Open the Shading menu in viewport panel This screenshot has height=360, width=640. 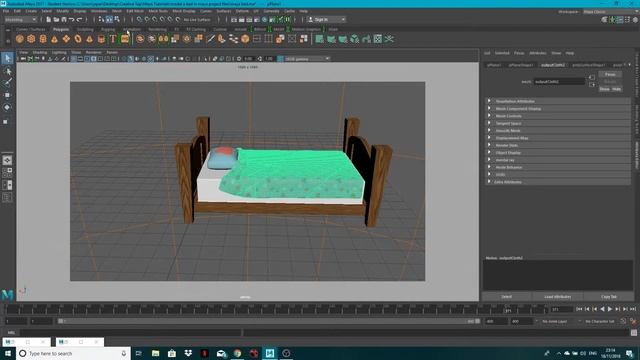(40, 52)
